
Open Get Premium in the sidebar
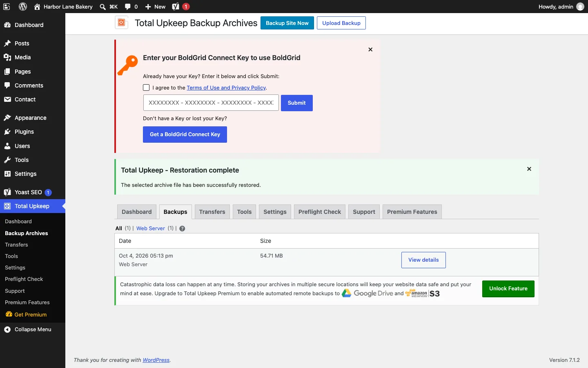[27, 314]
